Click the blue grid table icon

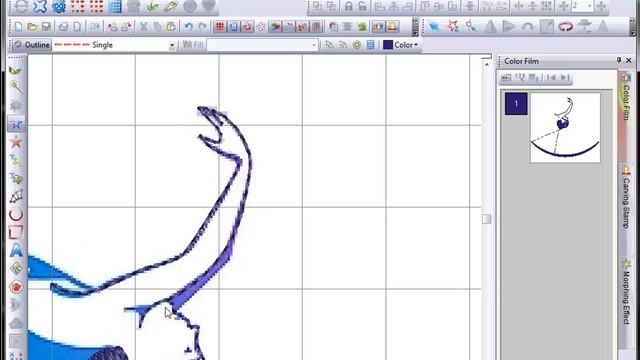coord(115,6)
